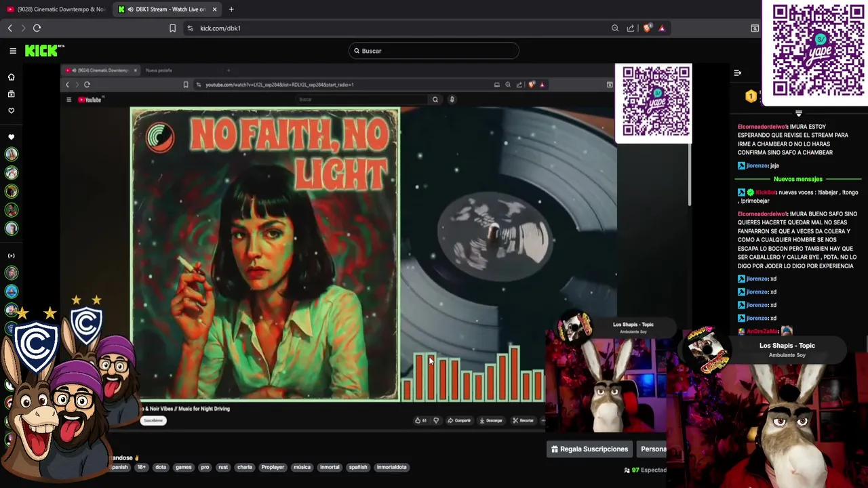
Task: Click the scrollbar of the streamed YouTube page
Action: [x=690, y=175]
